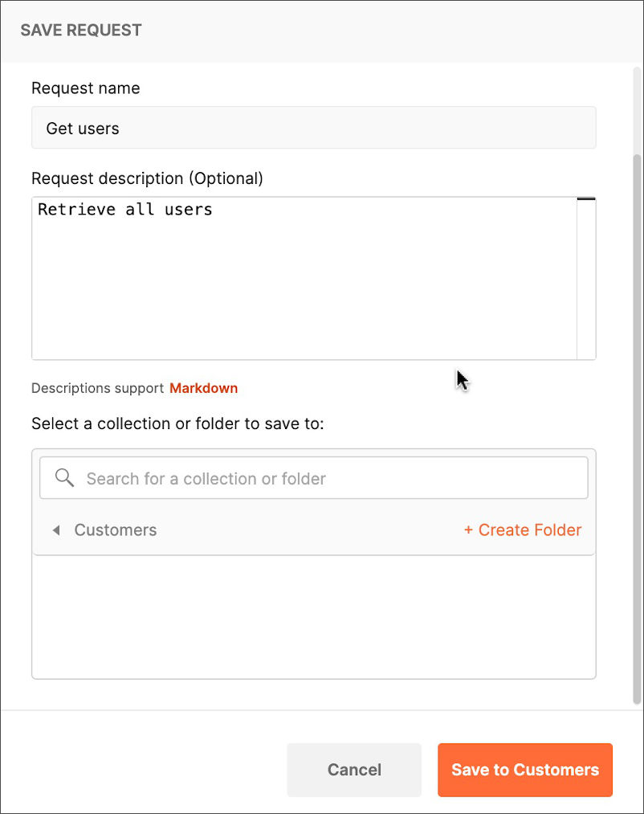Click the "Request description (Optional)" label
This screenshot has height=814, width=644.
tap(147, 178)
